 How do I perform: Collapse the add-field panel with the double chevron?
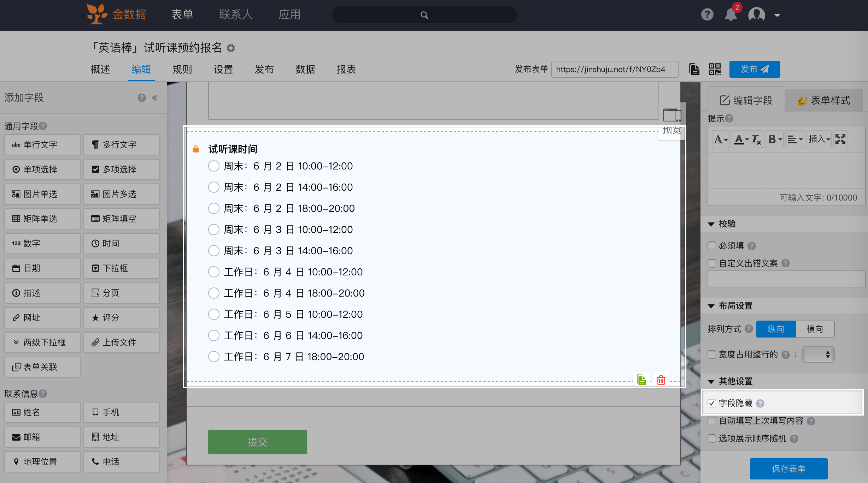pyautogui.click(x=155, y=98)
